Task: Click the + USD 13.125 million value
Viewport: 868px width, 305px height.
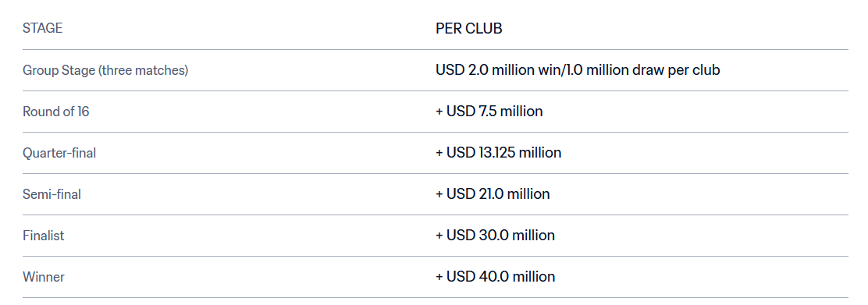Action: (498, 153)
